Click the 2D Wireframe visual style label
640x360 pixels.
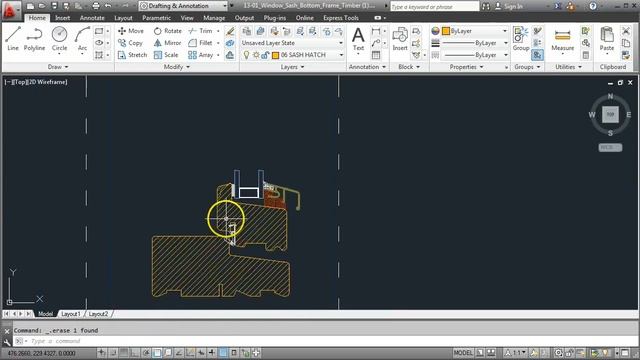(x=47, y=82)
